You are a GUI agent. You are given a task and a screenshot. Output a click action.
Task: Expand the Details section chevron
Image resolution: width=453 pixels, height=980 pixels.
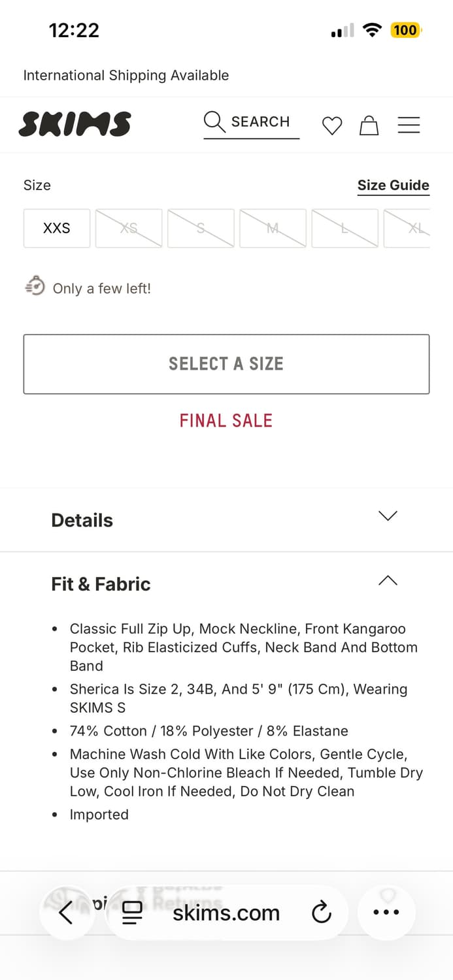coord(388,516)
